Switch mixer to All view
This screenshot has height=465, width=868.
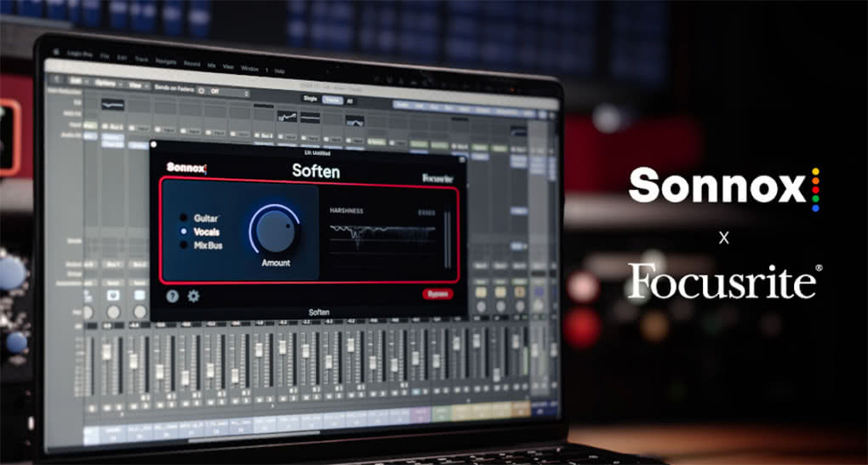349,101
